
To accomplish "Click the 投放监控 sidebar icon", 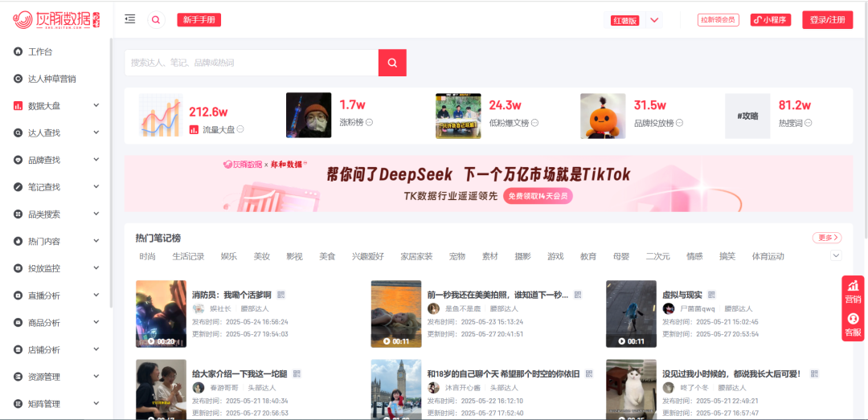I will [x=18, y=268].
